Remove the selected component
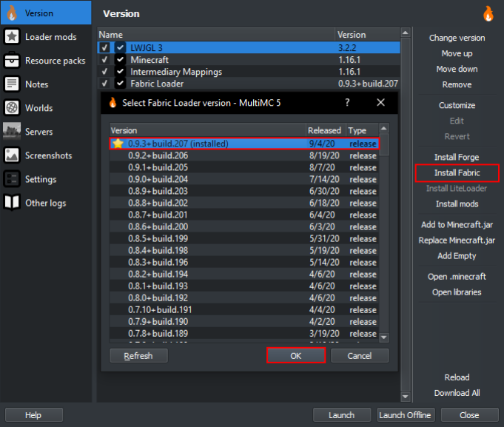Screen dimensions: 504x427 tap(457, 84)
